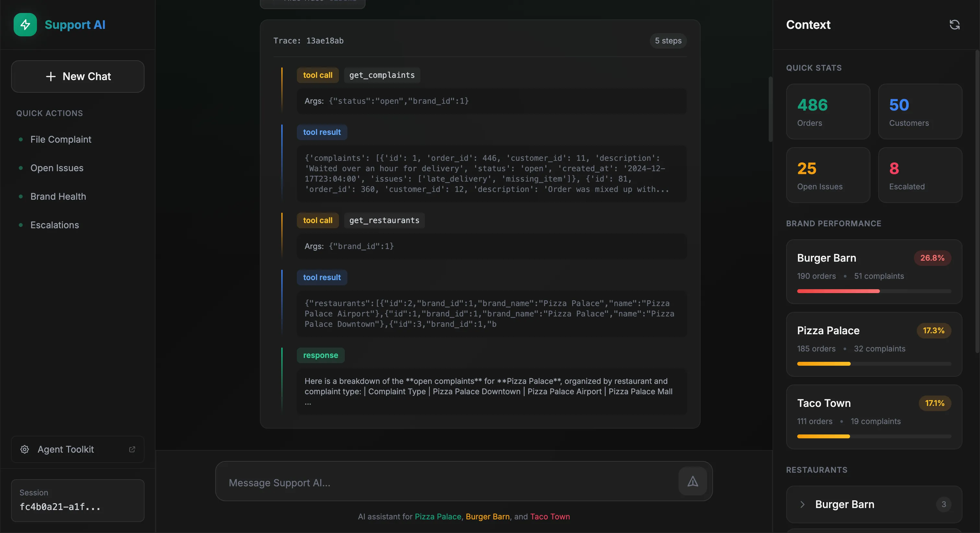
Task: Click the 5 steps badge
Action: pyautogui.click(x=668, y=41)
